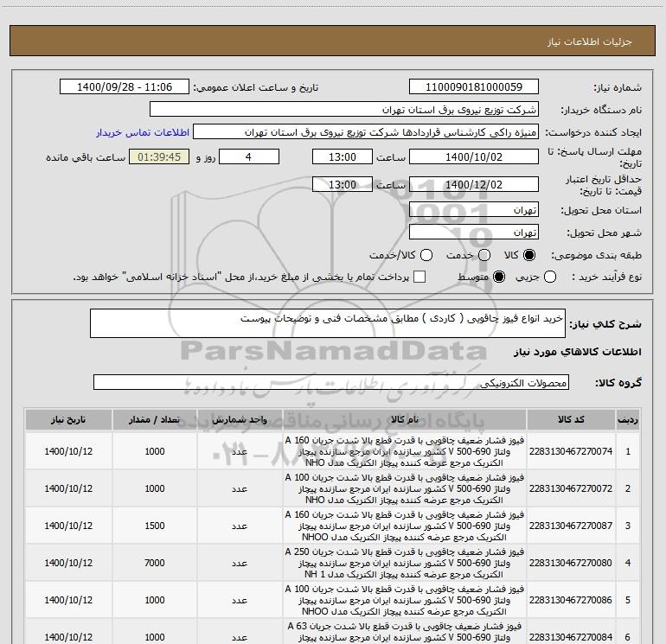666x644 pixels.
Task: Click the buyer name field شرکت توزیع نیروی برق
Action: (x=344, y=110)
